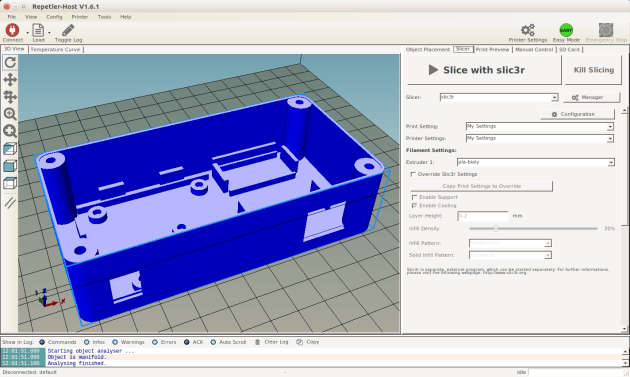Toggle Errors in log filter
The width and height of the screenshot is (630, 377).
pyautogui.click(x=164, y=342)
